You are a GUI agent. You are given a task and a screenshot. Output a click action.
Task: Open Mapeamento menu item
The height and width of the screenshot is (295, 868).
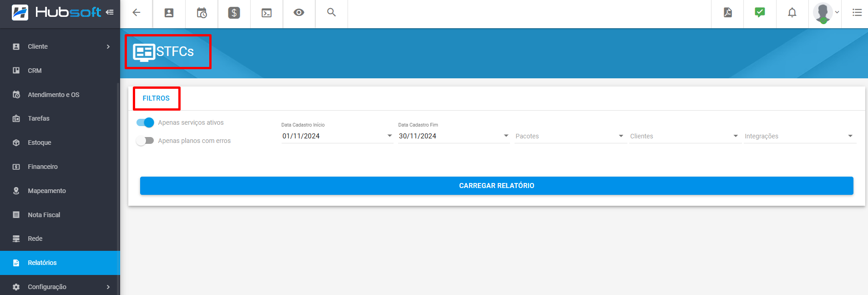[x=60, y=191]
